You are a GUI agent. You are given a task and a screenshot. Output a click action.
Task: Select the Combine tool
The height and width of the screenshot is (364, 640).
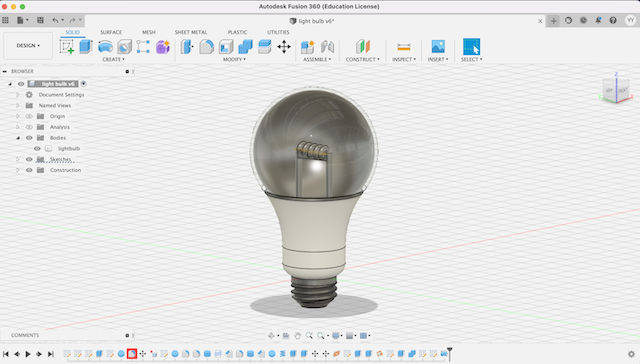[245, 47]
